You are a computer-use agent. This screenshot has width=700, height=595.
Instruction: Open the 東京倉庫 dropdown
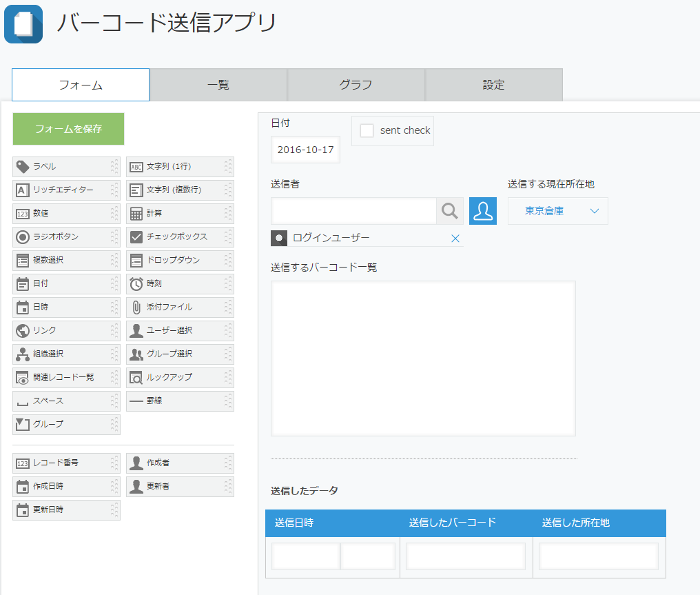pos(557,211)
